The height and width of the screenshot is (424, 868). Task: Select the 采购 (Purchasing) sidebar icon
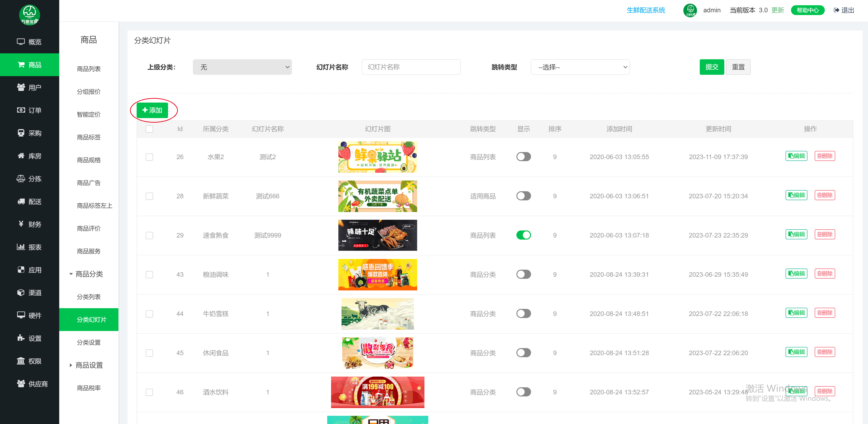[30, 133]
